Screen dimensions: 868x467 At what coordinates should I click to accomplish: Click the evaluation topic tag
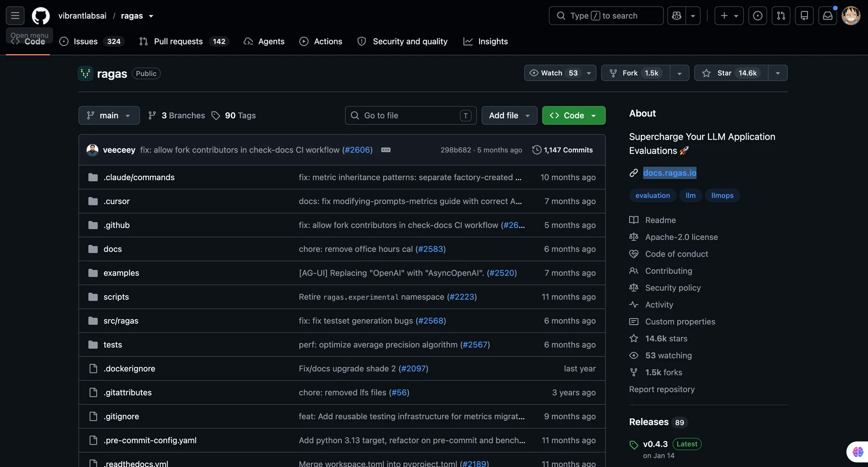tap(653, 195)
